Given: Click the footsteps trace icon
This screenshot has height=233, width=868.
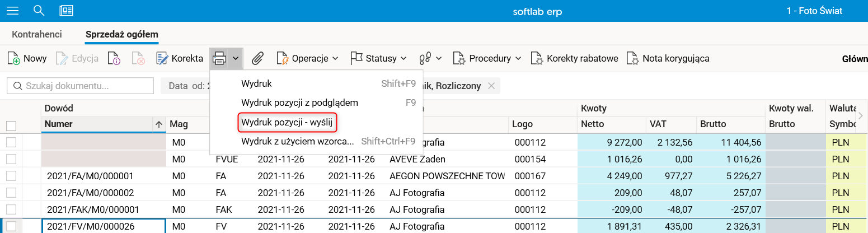Looking at the screenshot, I should [425, 58].
